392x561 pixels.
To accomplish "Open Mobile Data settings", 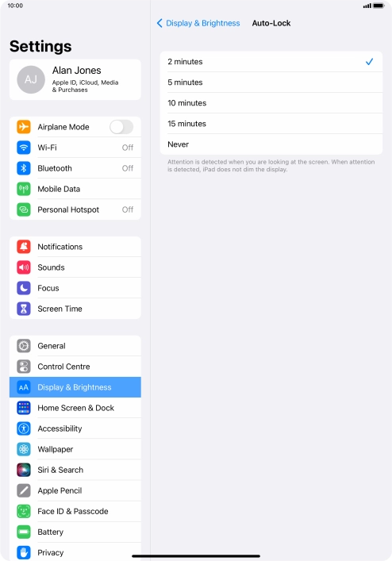I will (x=75, y=189).
